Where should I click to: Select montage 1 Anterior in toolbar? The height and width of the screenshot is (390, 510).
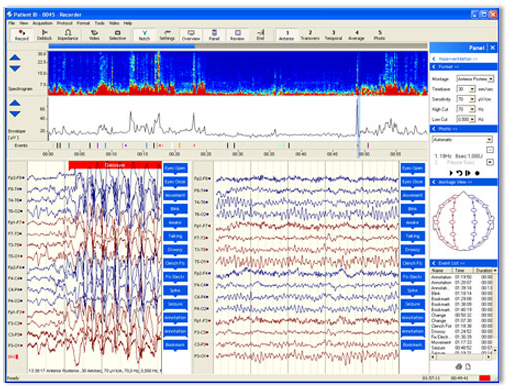[287, 35]
